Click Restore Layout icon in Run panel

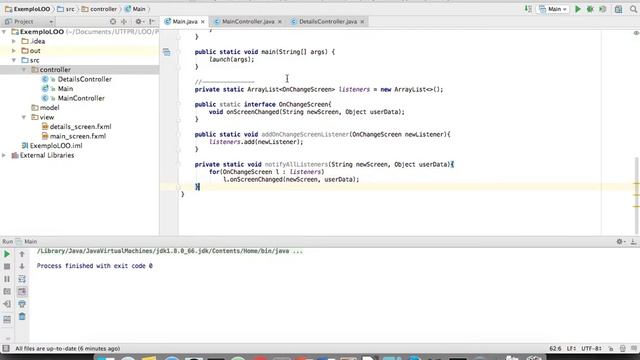tap(7, 319)
